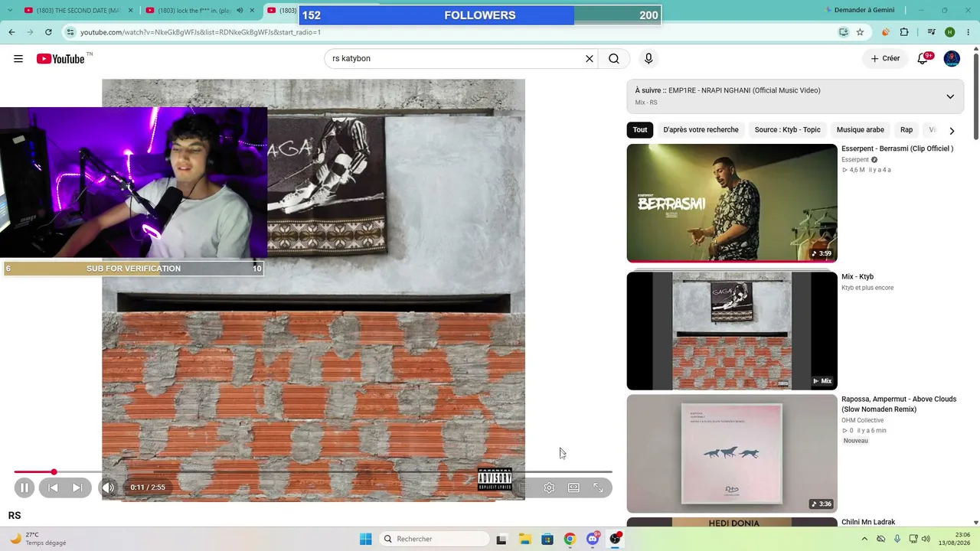Open the Rapossa Above Clouds video thumbnail
Screen dimensions: 980x551
coord(732,454)
